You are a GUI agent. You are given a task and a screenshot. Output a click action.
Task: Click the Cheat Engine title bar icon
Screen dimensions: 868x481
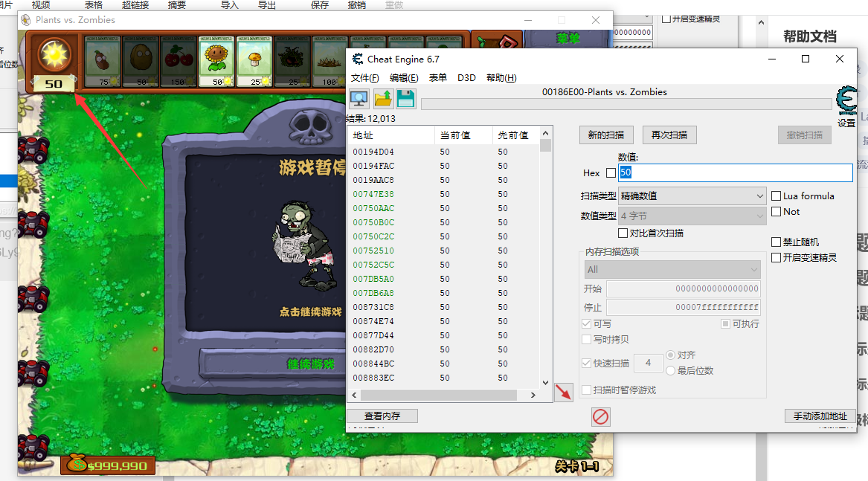pos(359,59)
